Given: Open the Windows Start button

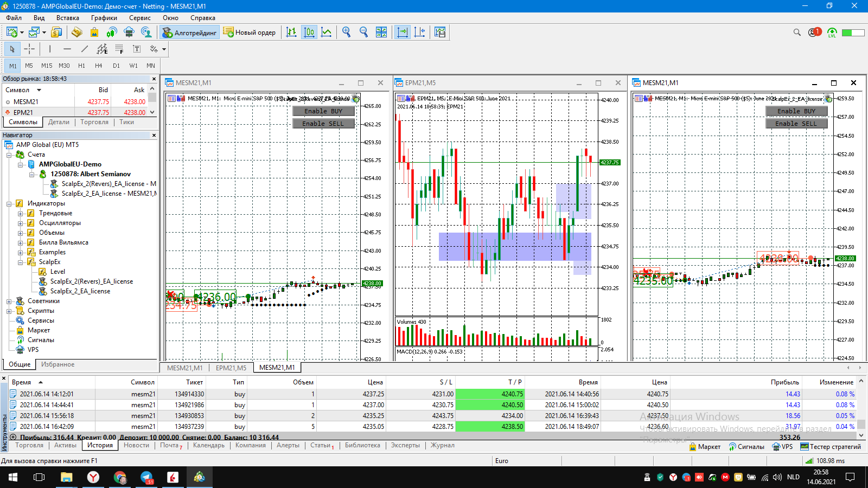Looking at the screenshot, I should tap(13, 477).
